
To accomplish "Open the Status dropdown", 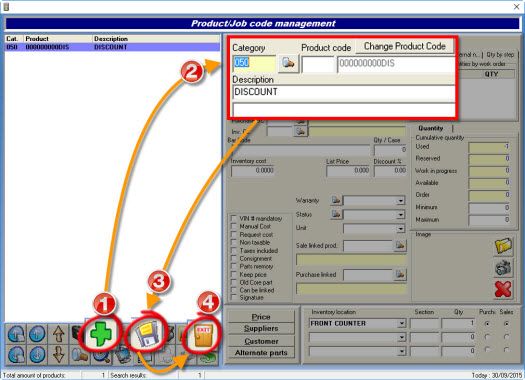I will (x=400, y=215).
